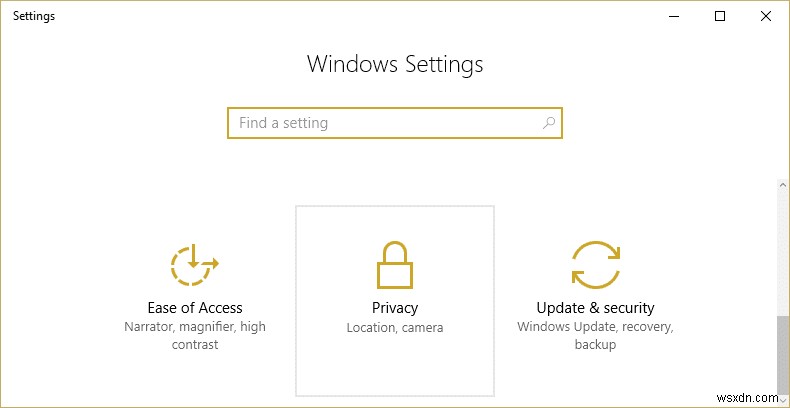
Task: Open the Update & security sync-arrows icon
Action: click(595, 266)
